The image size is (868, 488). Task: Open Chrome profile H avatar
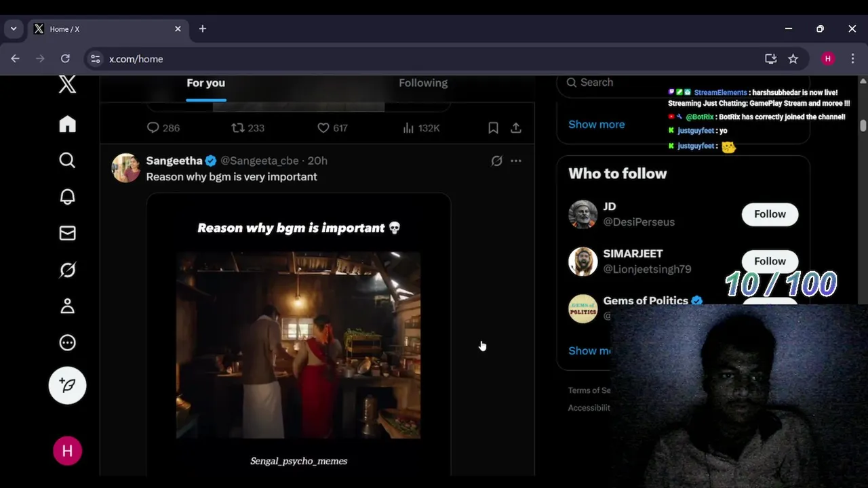827,59
